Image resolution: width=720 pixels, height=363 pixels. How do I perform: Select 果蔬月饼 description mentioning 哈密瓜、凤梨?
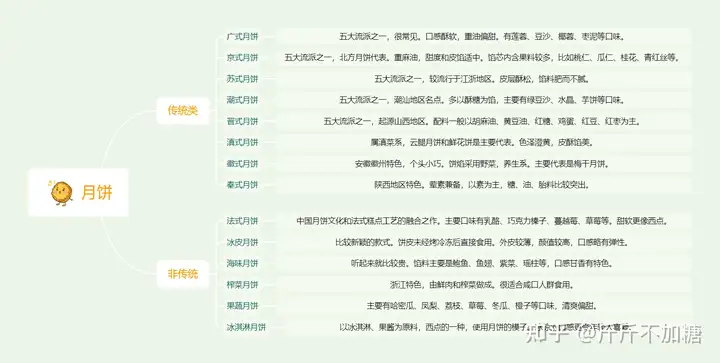(x=484, y=306)
